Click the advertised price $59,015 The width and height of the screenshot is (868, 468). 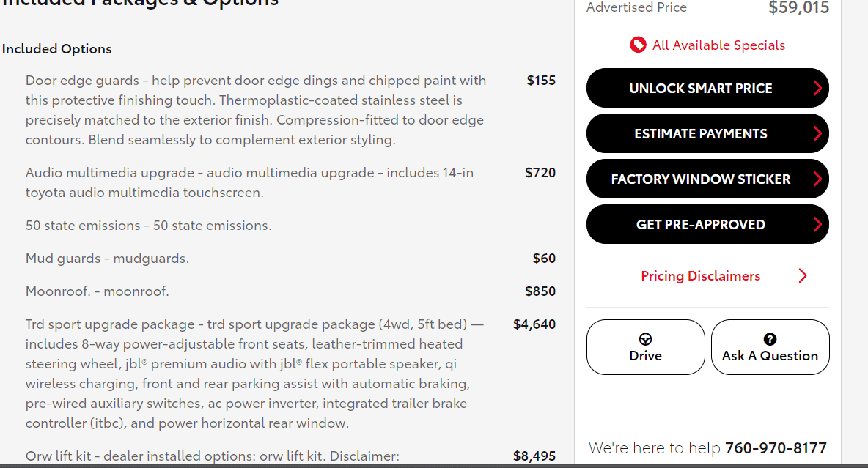point(798,8)
